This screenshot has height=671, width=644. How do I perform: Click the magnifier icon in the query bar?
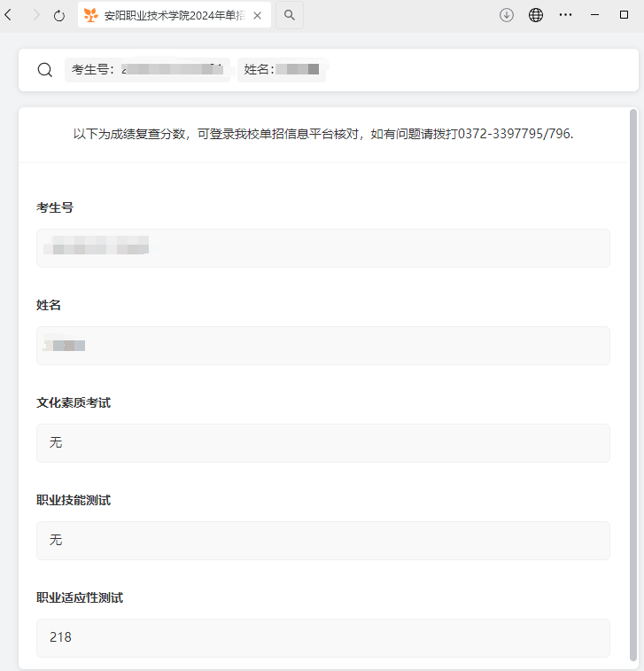[44, 70]
